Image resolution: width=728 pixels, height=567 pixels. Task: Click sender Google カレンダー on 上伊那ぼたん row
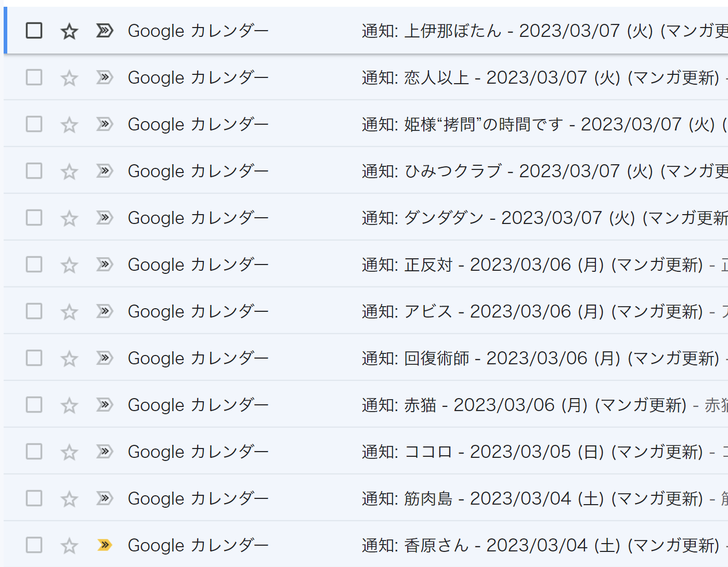pos(198,31)
